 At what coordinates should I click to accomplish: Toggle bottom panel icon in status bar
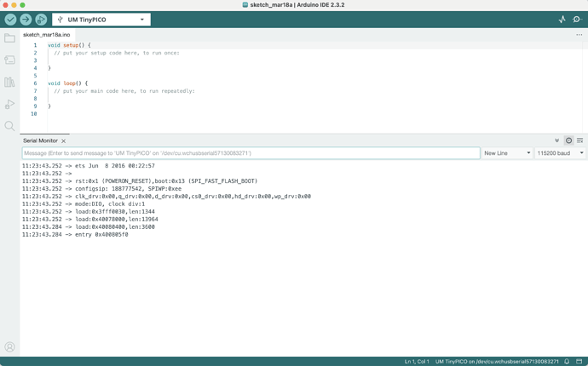579,362
